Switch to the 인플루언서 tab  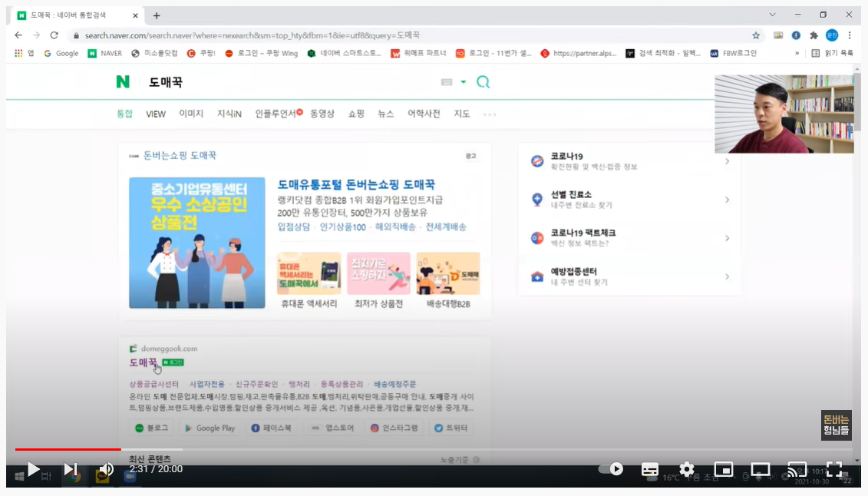(x=276, y=114)
